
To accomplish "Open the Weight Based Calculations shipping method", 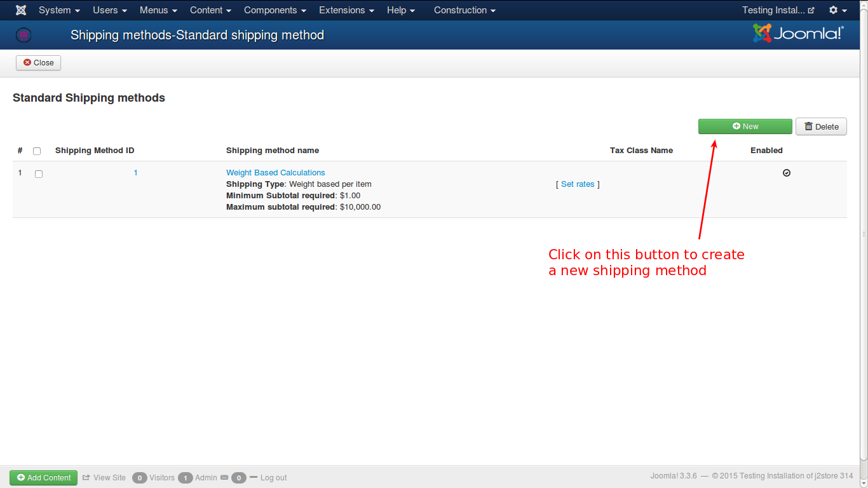I will [x=275, y=173].
